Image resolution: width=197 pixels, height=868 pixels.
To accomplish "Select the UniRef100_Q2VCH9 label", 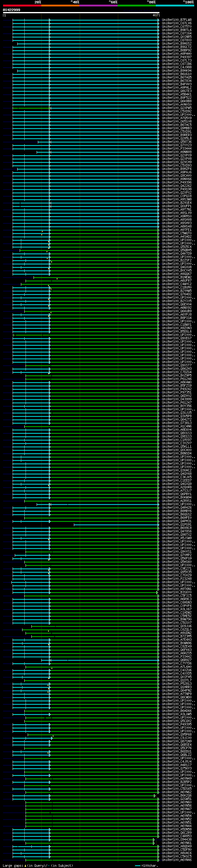I will [x=177, y=162].
